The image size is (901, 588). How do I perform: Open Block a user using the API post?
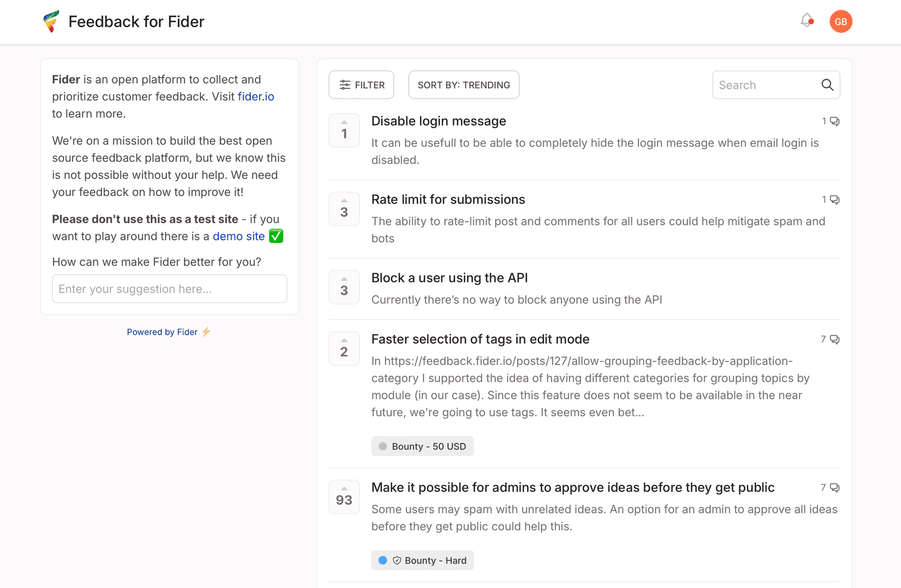[x=450, y=278]
